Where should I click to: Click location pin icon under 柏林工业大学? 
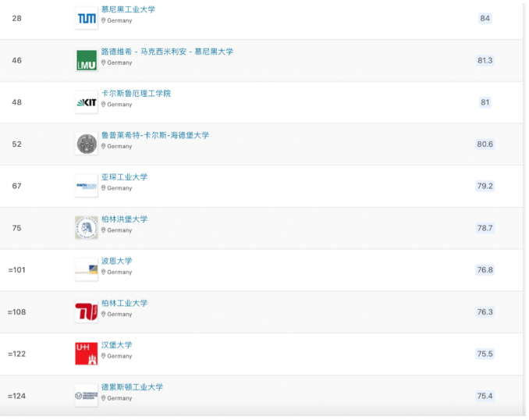coord(104,315)
